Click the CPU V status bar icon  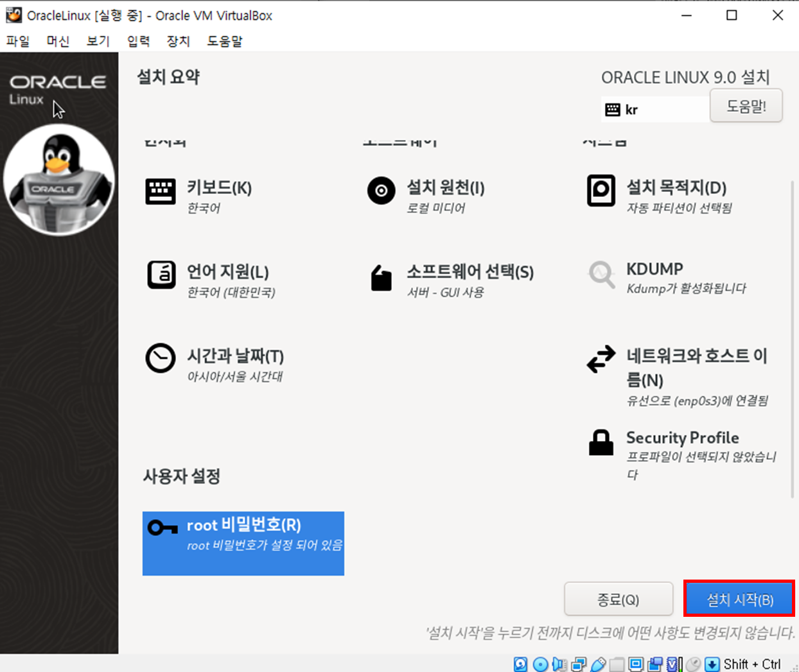point(674,664)
